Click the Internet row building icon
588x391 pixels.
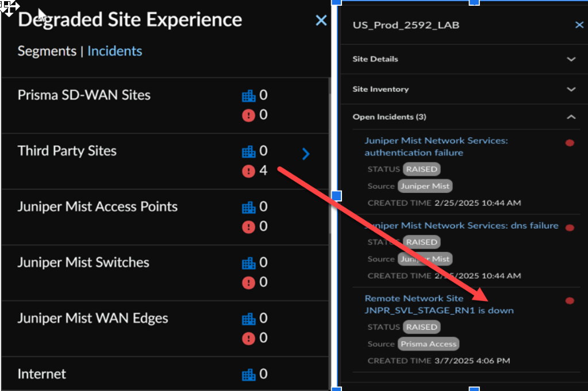pos(248,374)
